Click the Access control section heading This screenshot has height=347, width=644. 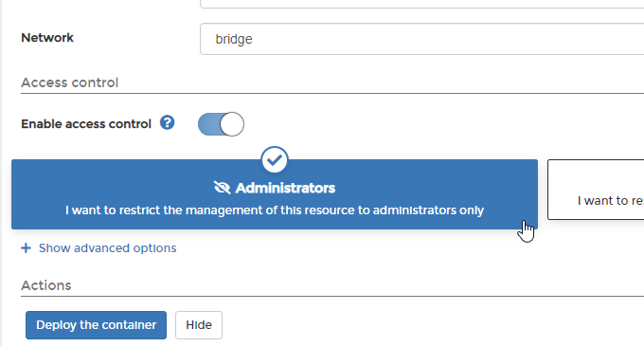(70, 82)
